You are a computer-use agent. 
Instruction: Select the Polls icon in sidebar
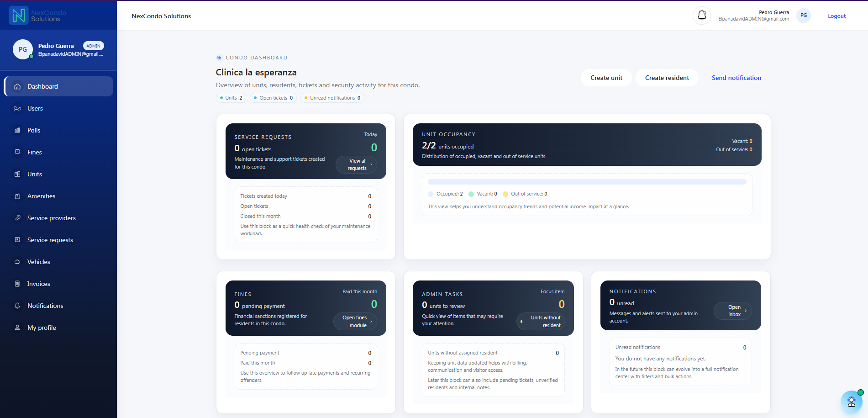pyautogui.click(x=16, y=130)
